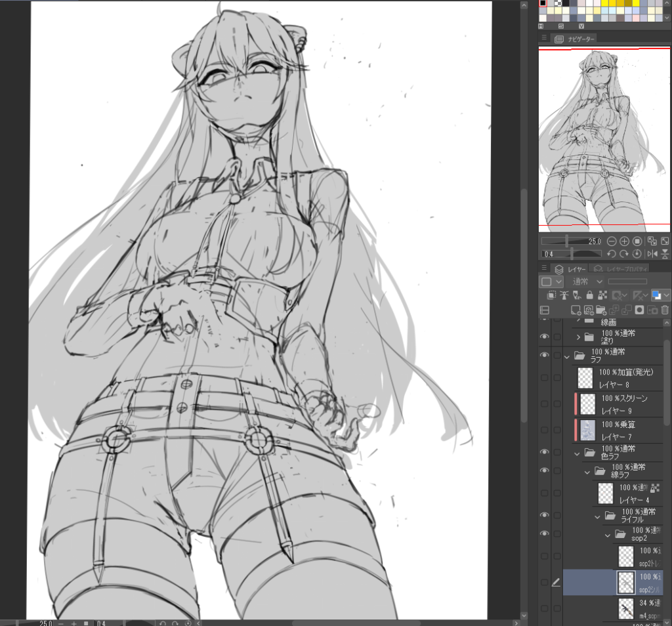The height and width of the screenshot is (626, 672).
Task: Switch to the レイヤープロパティ tab
Action: (620, 268)
